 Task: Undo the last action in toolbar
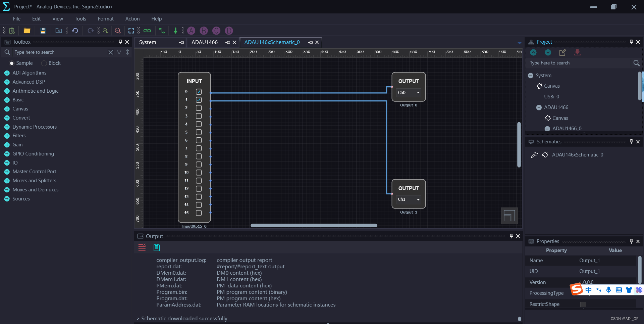click(75, 31)
